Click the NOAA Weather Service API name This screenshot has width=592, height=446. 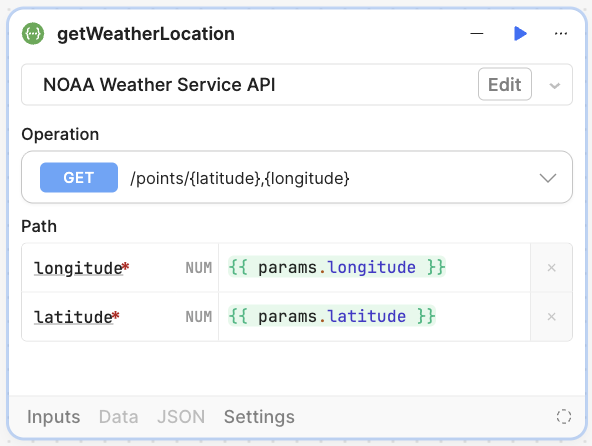[x=159, y=84]
